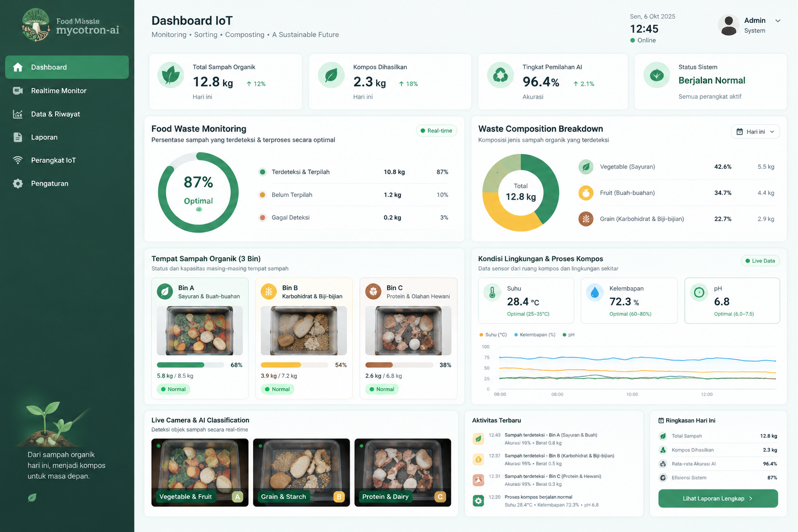Click the Bin B grain icon
Screen dimensions: 798x532
coord(269,291)
